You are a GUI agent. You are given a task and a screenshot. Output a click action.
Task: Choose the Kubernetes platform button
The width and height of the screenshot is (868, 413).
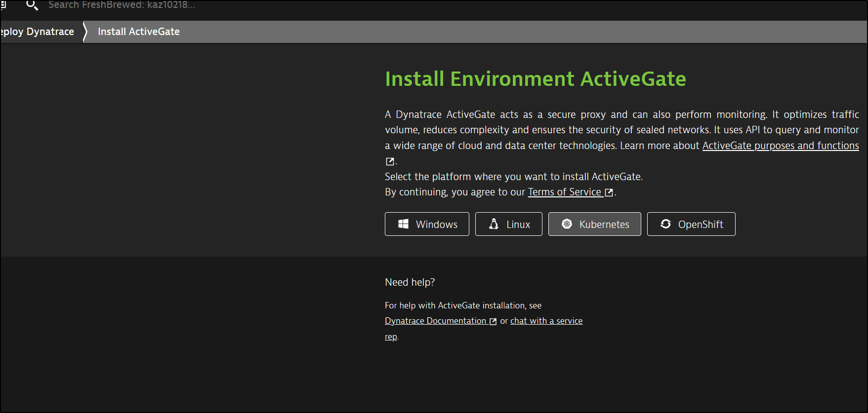point(594,224)
